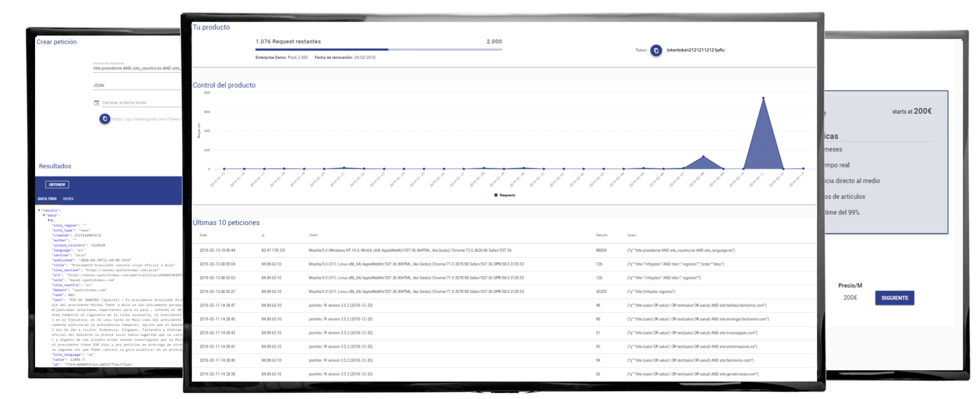This screenshot has width=980, height=399.
Task: Click the requests remaining progress bar
Action: (x=378, y=49)
